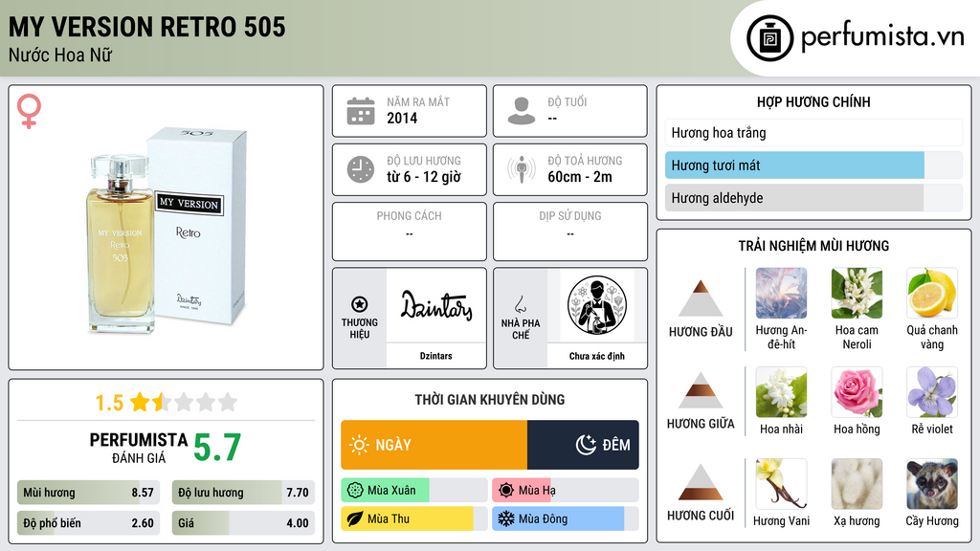
Task: Click the sun icon for Mùa Hạ
Action: point(506,491)
